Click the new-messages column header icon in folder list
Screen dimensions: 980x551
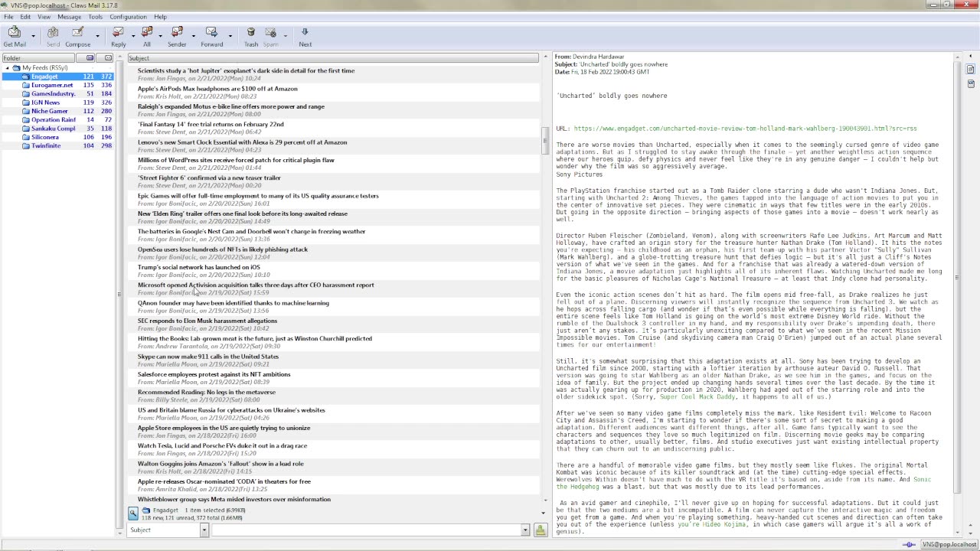(90, 58)
